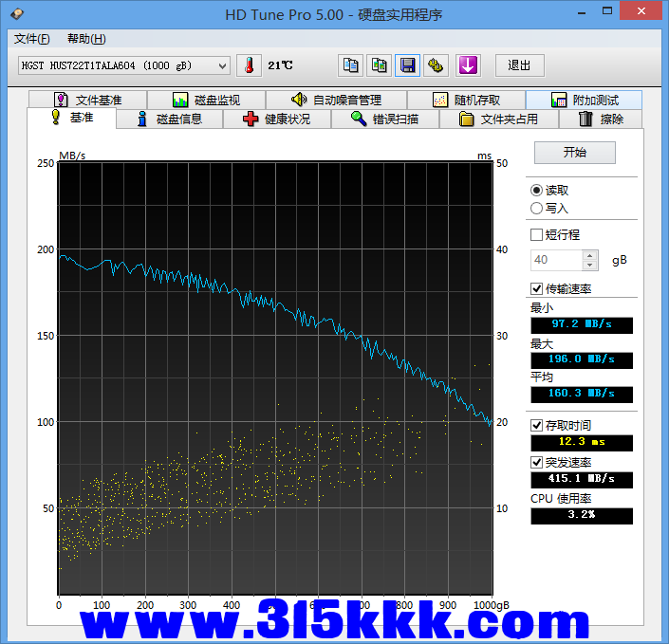Viewport: 669px width, 644px height.
Task: Click the temperature thermometer icon
Action: [249, 65]
